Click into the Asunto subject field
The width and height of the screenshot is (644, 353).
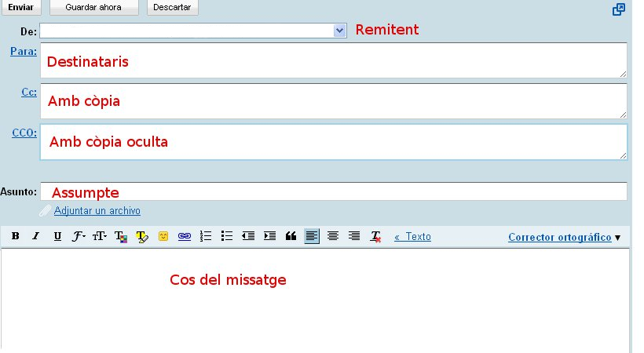click(334, 191)
